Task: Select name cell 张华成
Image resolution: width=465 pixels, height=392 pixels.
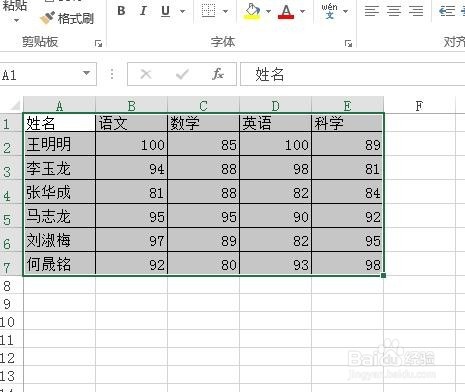Action: coord(59,192)
